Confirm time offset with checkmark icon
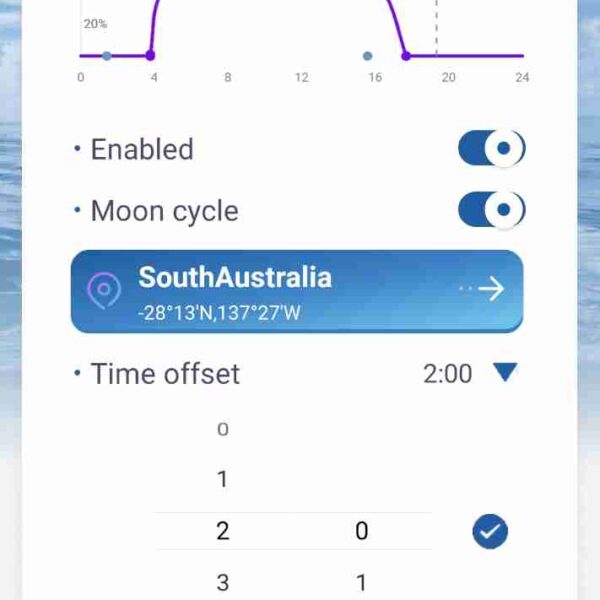Viewport: 600px width, 600px height. [490, 531]
